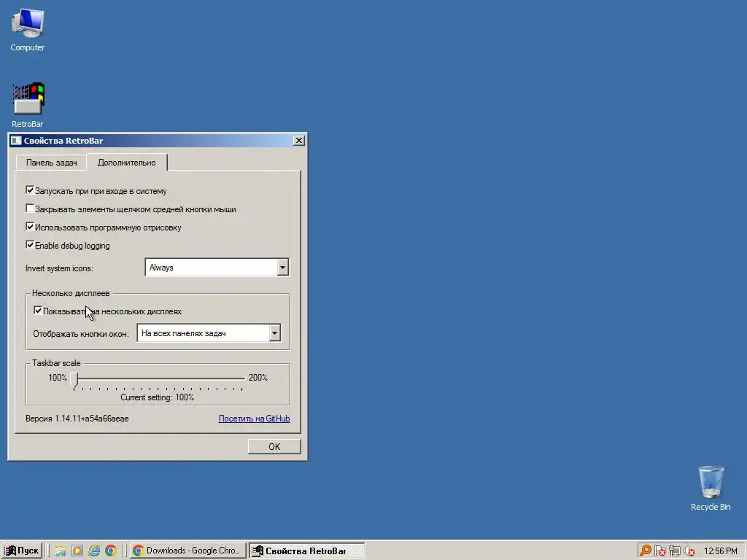Click the 12:56 PM taskbar clock
747x560 pixels.
click(720, 551)
